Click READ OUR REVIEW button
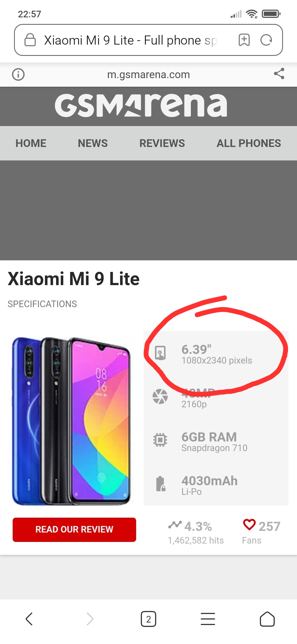 (x=74, y=530)
